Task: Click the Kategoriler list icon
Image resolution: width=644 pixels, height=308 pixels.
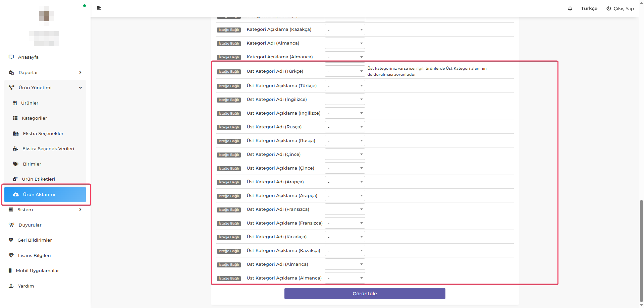Action: 15,118
